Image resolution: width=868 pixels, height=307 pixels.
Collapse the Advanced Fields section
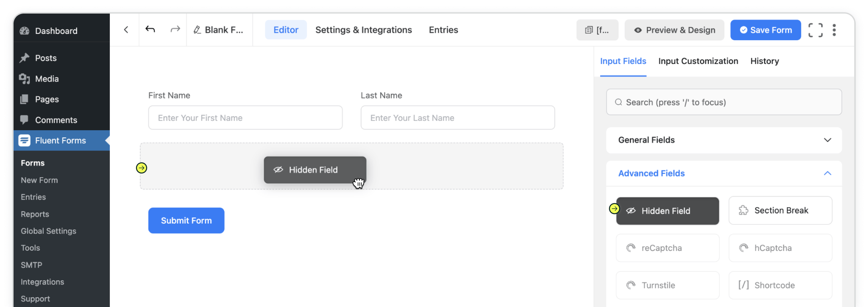click(x=724, y=173)
